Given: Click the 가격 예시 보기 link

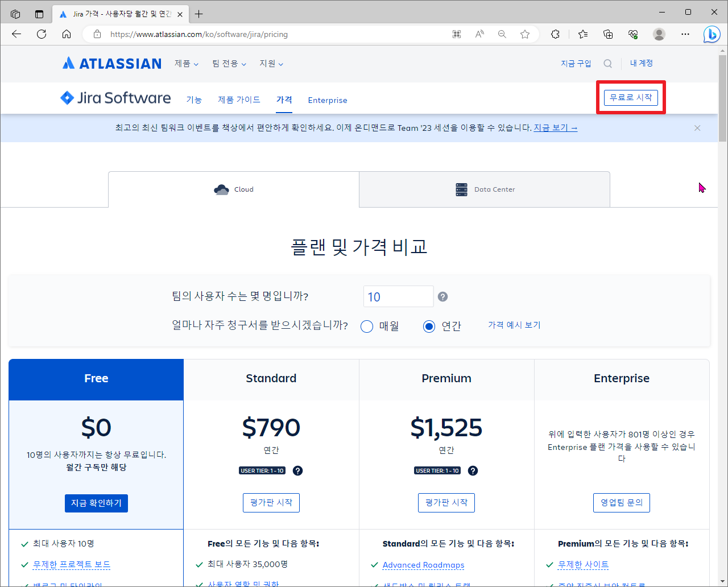Looking at the screenshot, I should (514, 325).
